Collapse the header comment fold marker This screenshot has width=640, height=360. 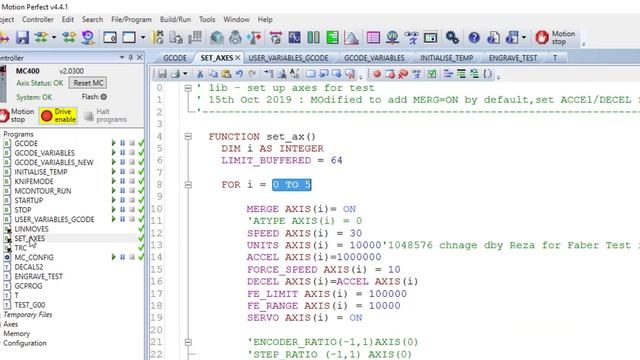coord(188,88)
